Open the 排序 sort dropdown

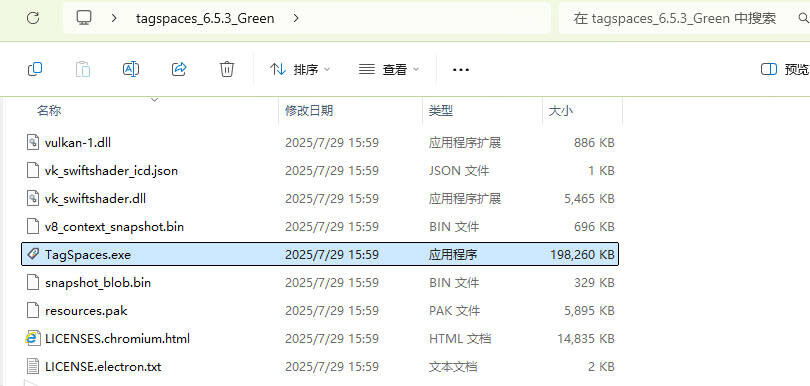click(300, 69)
